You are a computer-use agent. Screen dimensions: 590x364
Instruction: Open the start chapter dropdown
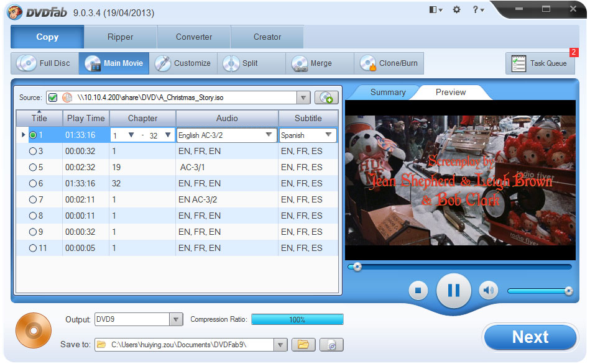pyautogui.click(x=131, y=135)
